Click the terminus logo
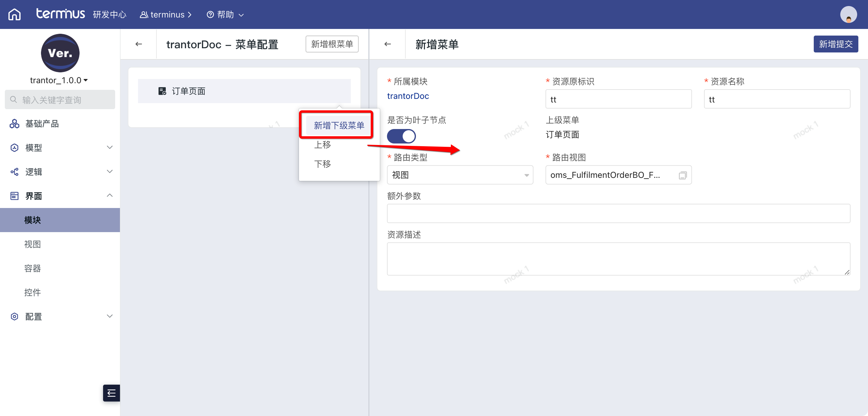The image size is (868, 416). pyautogui.click(x=60, y=14)
